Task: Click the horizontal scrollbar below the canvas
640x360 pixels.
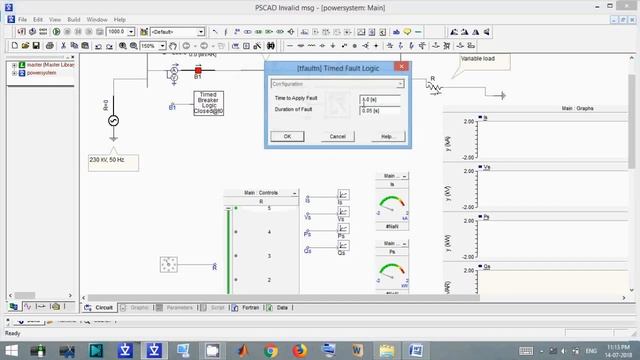Action: pos(284,298)
